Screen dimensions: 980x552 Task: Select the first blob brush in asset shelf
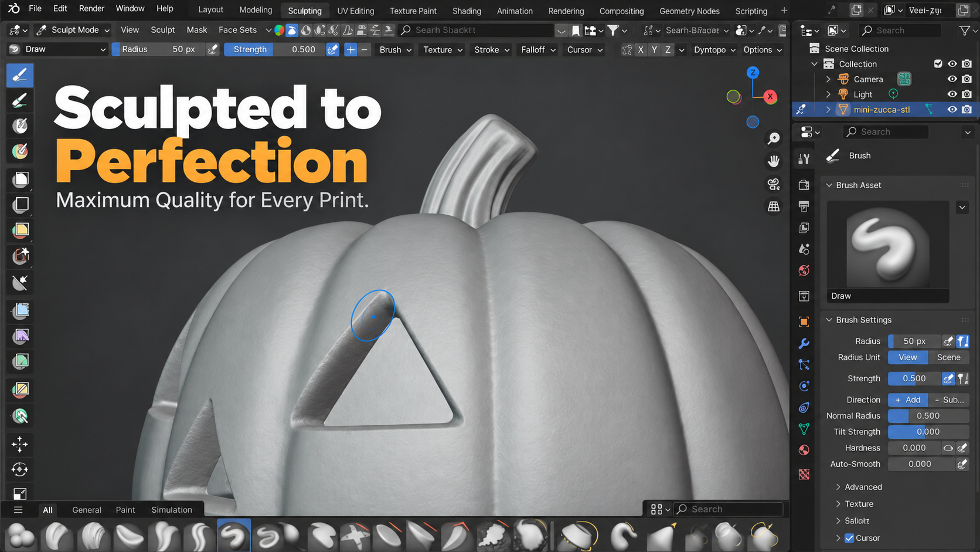click(21, 536)
